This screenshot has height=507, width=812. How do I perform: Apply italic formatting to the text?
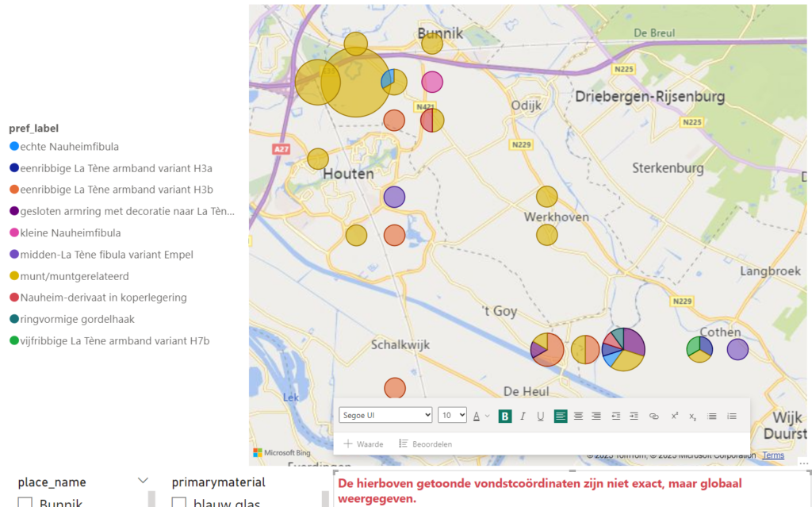click(523, 416)
